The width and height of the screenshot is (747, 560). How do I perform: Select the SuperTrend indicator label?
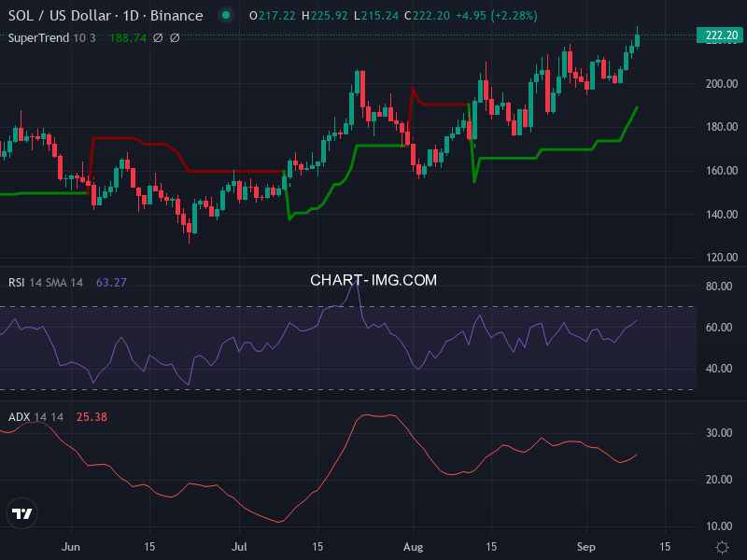[39, 37]
